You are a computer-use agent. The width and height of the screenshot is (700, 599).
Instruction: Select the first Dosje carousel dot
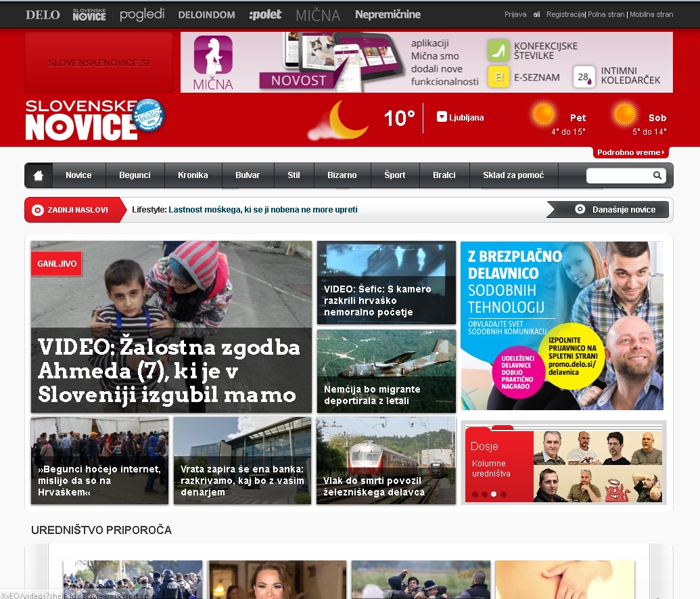tap(475, 494)
